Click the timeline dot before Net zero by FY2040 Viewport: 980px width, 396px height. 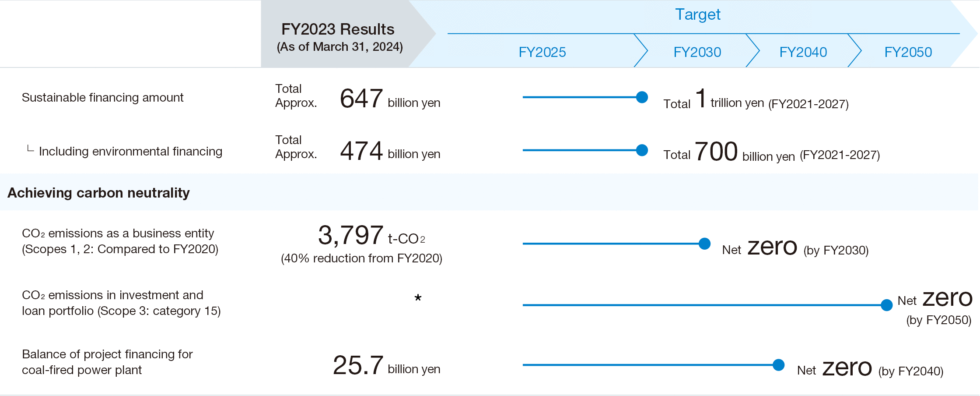click(x=778, y=365)
